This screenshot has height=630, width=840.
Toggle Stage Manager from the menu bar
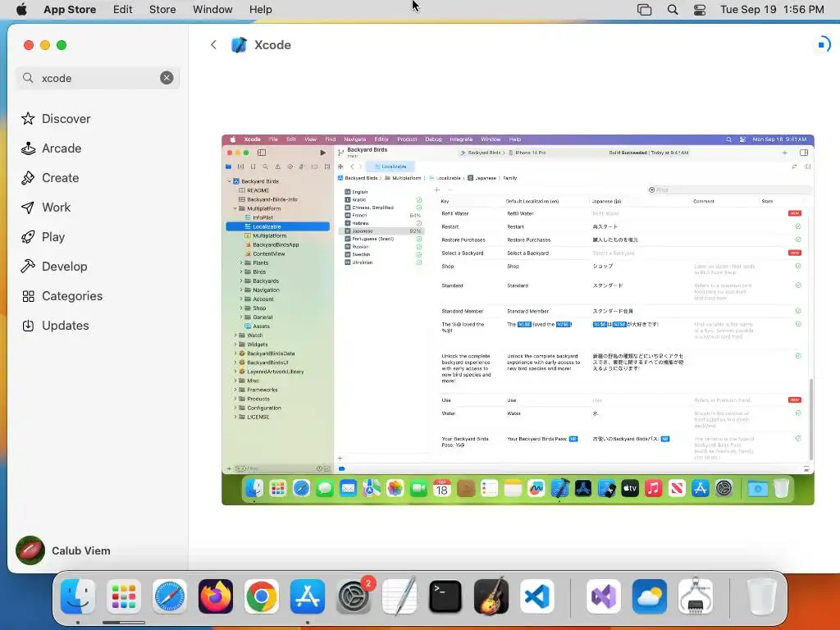click(x=645, y=10)
